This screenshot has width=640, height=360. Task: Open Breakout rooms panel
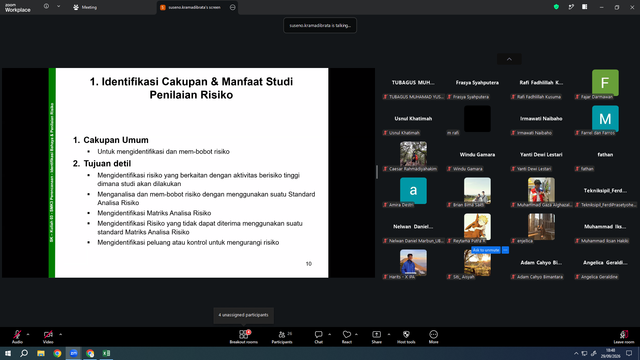(244, 337)
